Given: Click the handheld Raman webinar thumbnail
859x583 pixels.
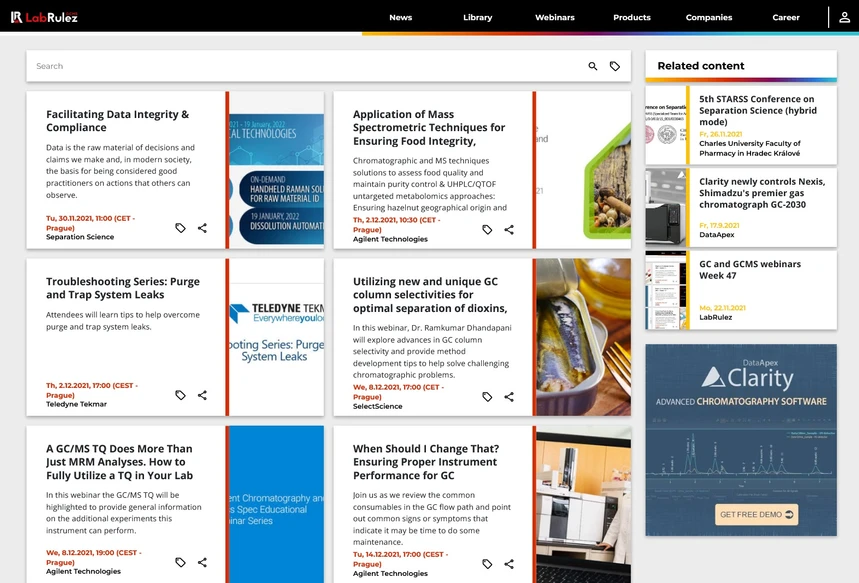Looking at the screenshot, I should (x=277, y=170).
